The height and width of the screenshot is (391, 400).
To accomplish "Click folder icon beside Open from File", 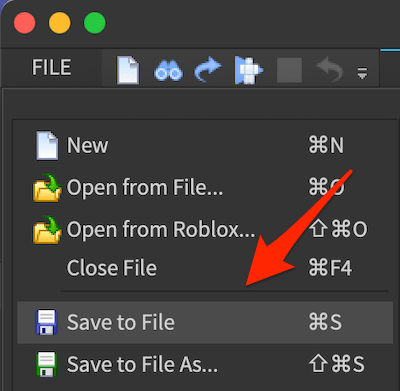I will click(x=47, y=188).
